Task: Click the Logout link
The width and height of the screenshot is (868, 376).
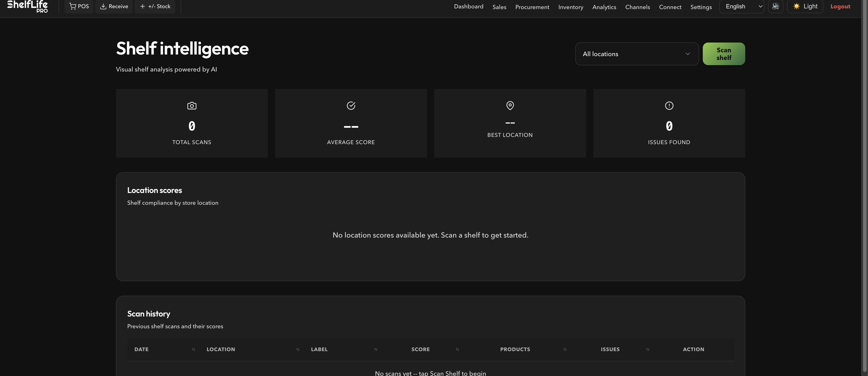Action: coord(840,6)
